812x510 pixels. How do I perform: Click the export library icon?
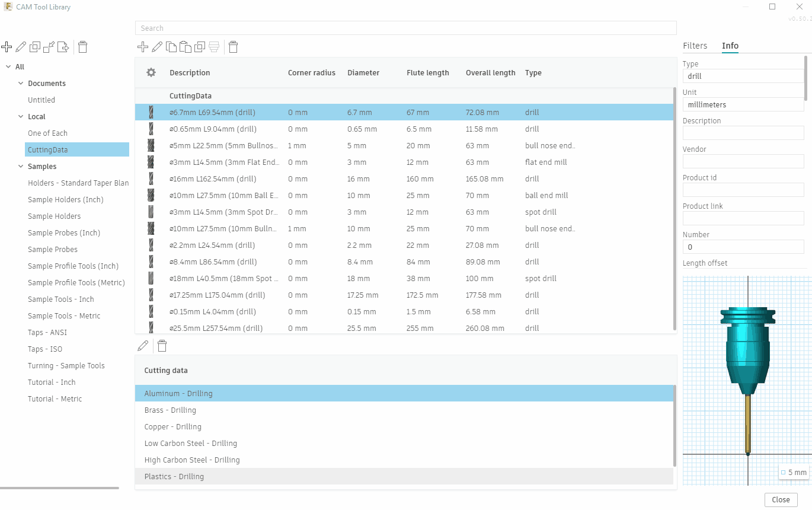pyautogui.click(x=63, y=47)
